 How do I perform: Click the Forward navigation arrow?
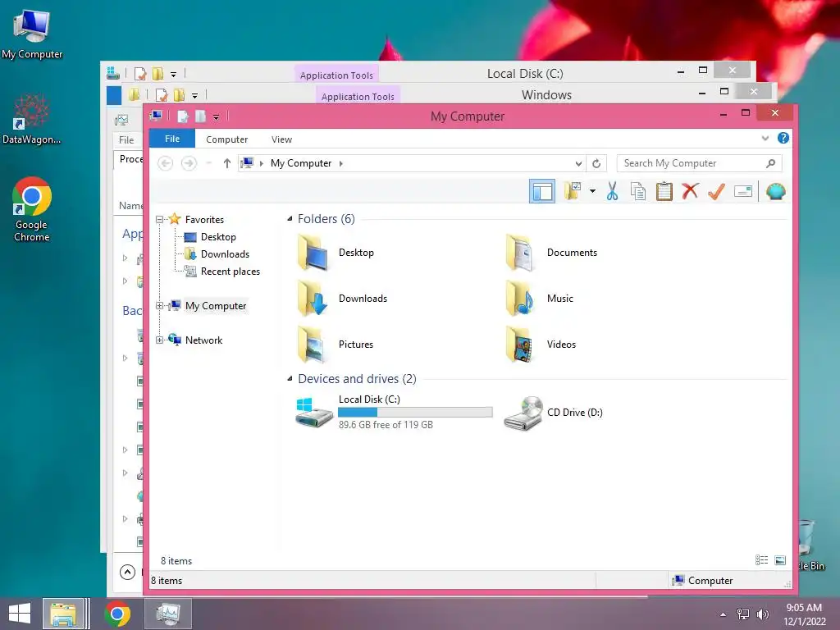point(189,163)
